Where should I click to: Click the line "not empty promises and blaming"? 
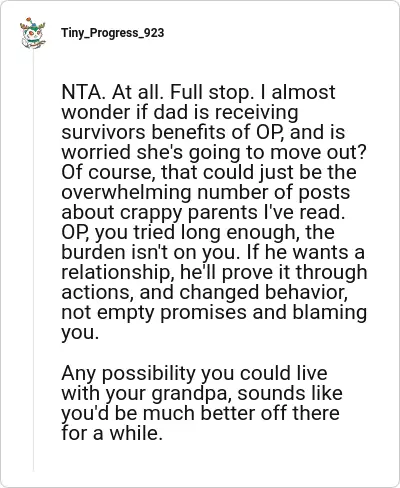point(214,313)
